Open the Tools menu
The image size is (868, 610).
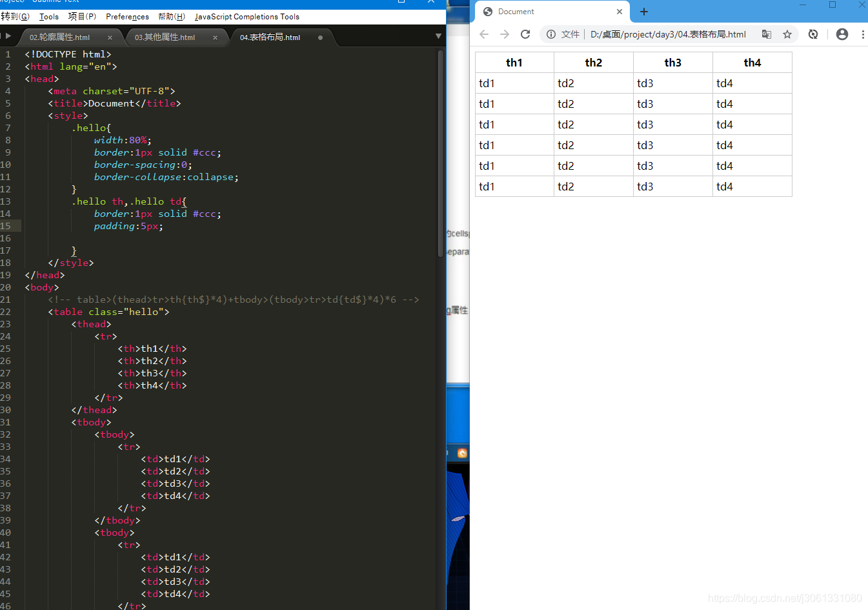[49, 17]
